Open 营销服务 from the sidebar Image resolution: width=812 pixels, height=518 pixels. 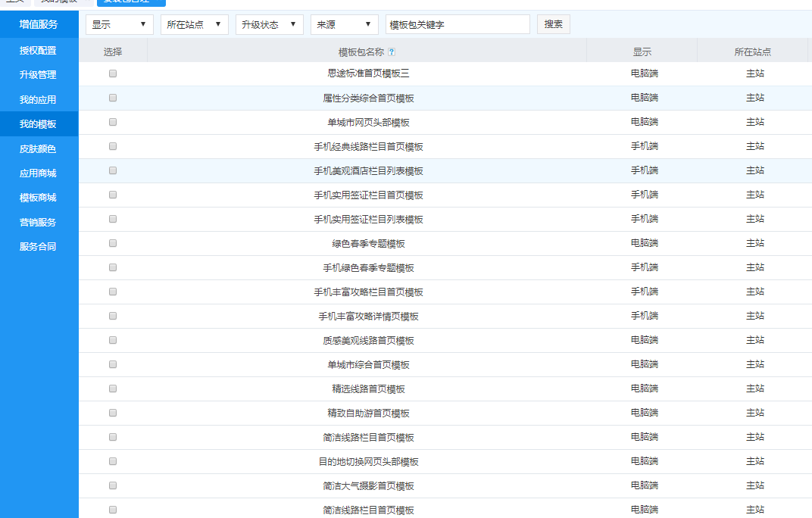[x=38, y=223]
